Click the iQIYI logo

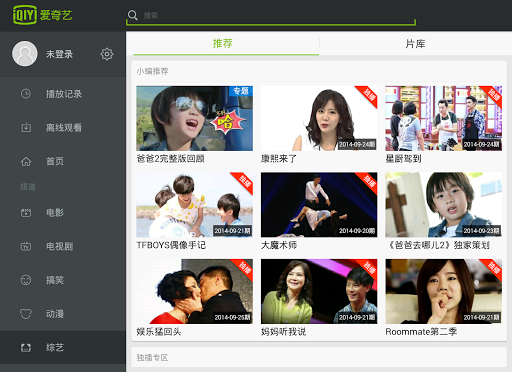(x=42, y=15)
